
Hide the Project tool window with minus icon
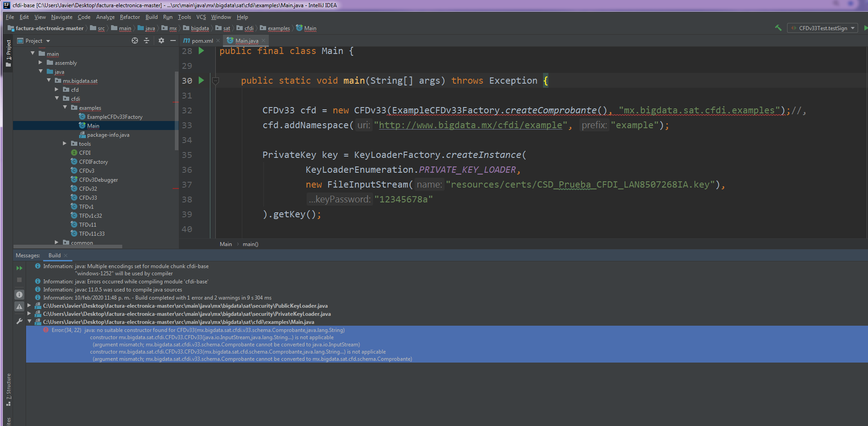[173, 40]
